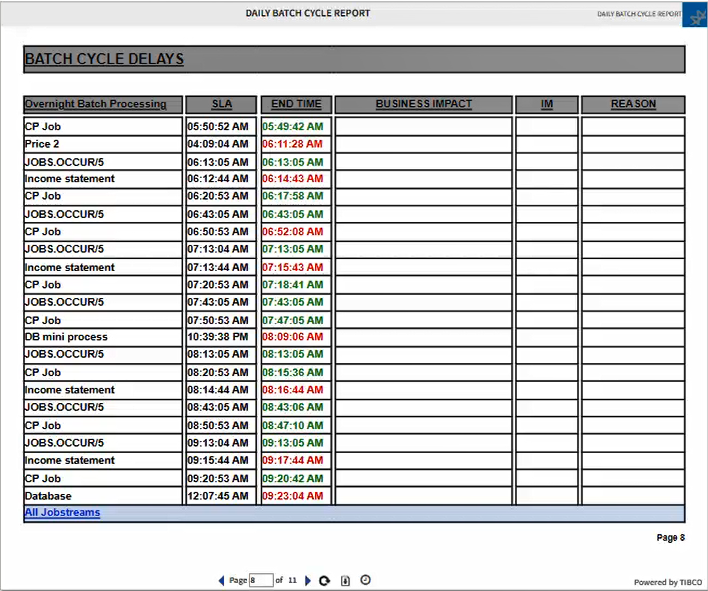The width and height of the screenshot is (708, 591).
Task: Open the All Jobstreams link
Action: coord(62,512)
